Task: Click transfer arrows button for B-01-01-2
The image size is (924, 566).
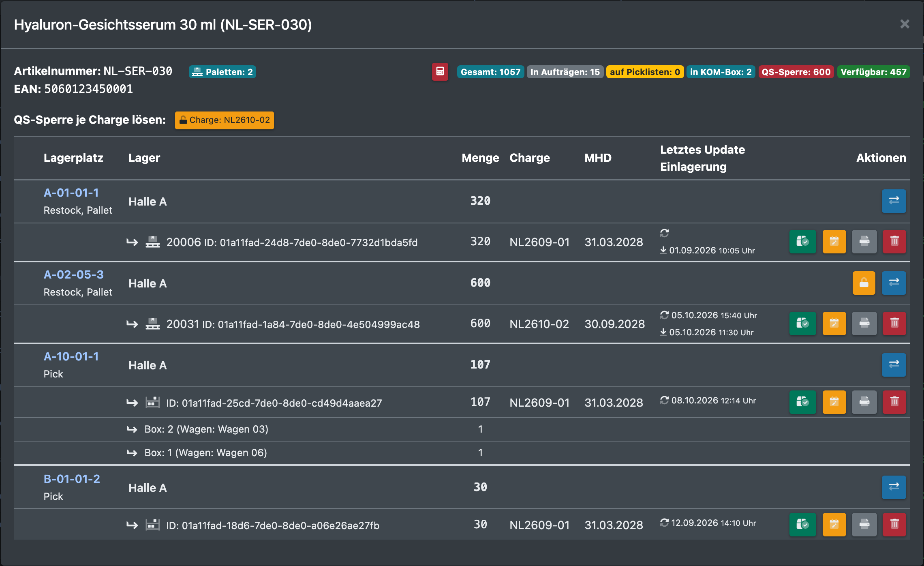Action: point(894,487)
